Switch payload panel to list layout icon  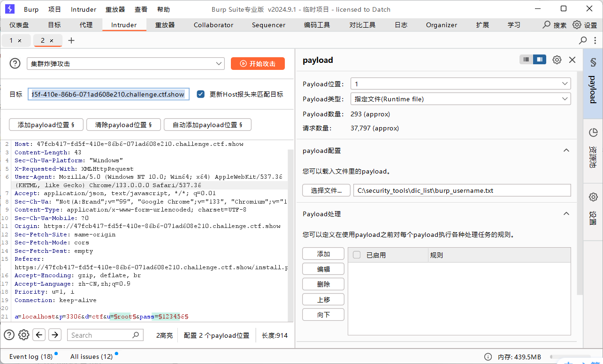[x=527, y=60]
